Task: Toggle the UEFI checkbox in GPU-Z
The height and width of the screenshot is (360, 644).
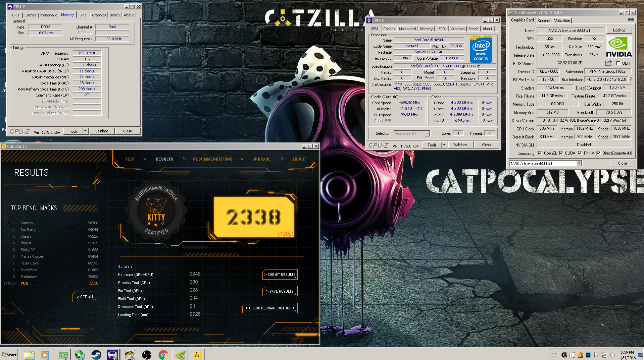Action: (618, 63)
